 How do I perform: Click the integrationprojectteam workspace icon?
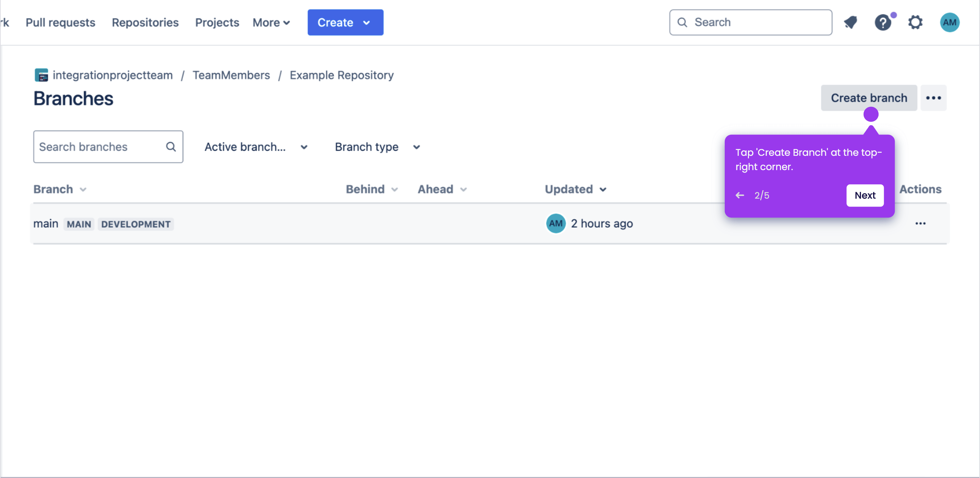[41, 75]
